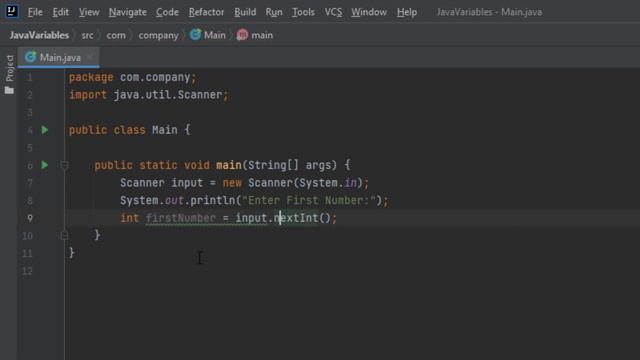Click 'String[] args' parameter
Viewport: 640px width, 360px height.
292,165
